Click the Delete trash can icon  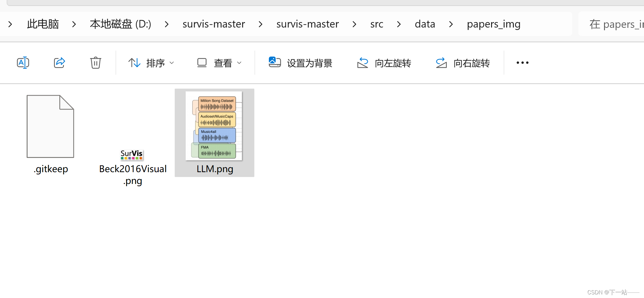tap(95, 63)
